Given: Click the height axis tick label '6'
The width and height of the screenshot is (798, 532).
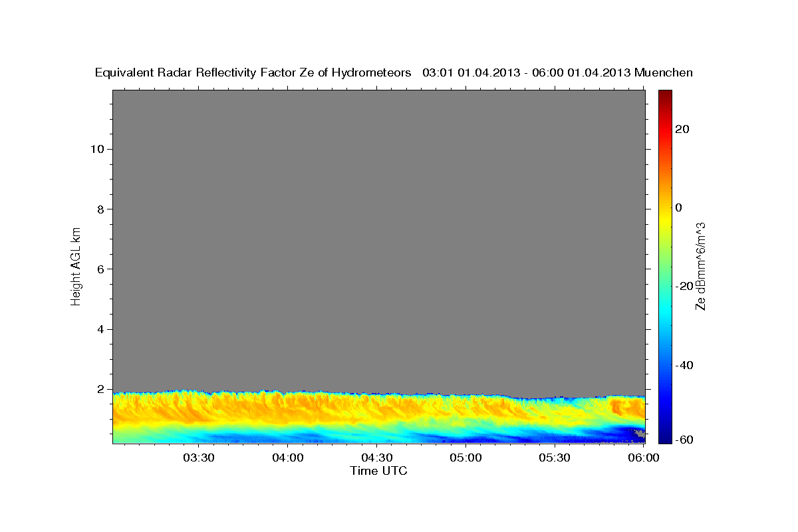Looking at the screenshot, I should [x=100, y=269].
